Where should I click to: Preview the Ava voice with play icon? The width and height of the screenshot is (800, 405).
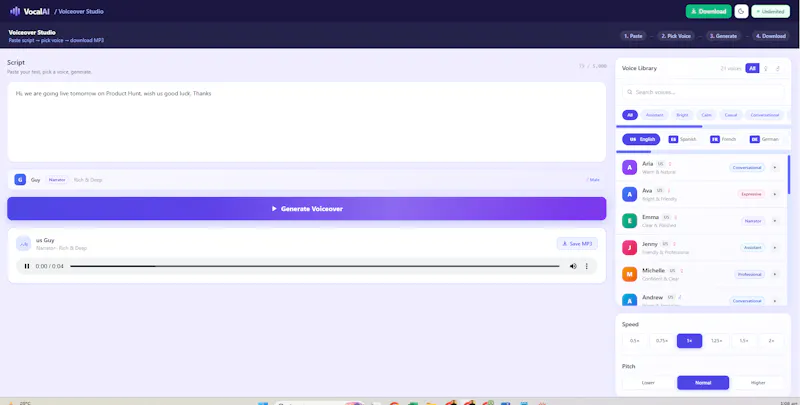point(774,194)
